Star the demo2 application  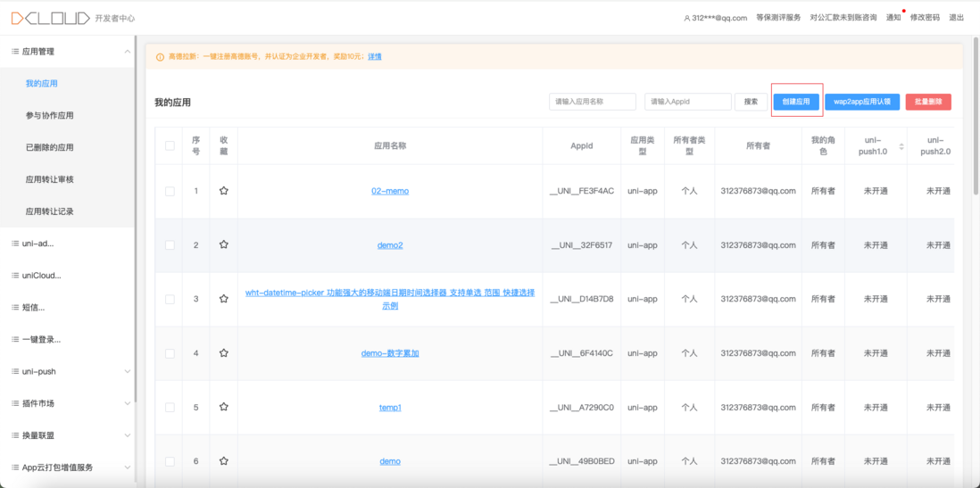[x=224, y=245]
